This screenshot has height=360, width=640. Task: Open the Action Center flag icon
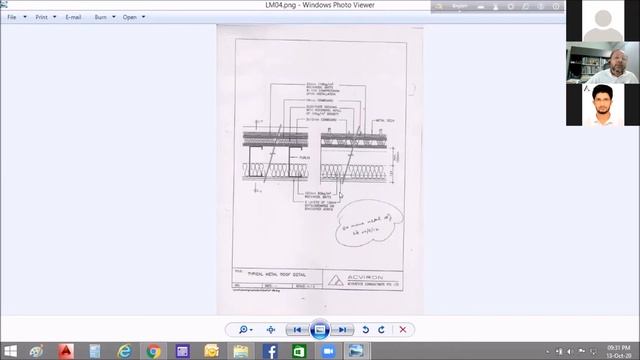582,351
